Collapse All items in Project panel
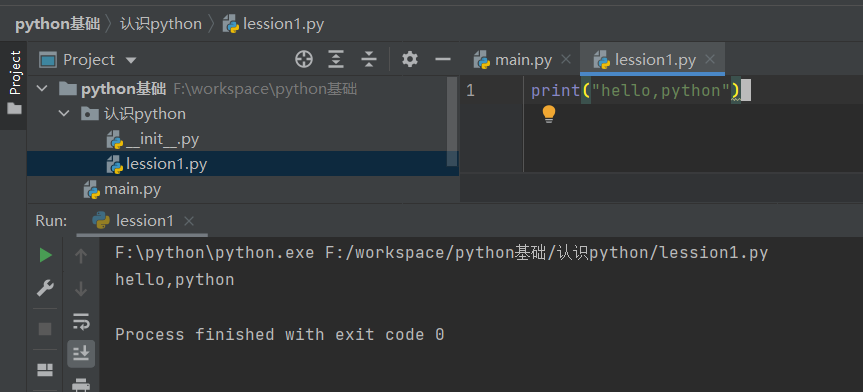Viewport: 863px width, 392px height. 369,59
